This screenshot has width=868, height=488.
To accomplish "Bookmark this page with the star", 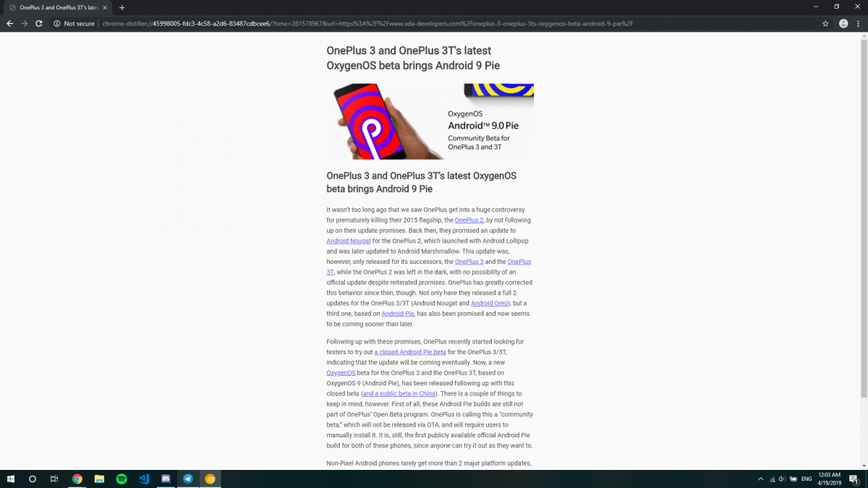I will [825, 23].
